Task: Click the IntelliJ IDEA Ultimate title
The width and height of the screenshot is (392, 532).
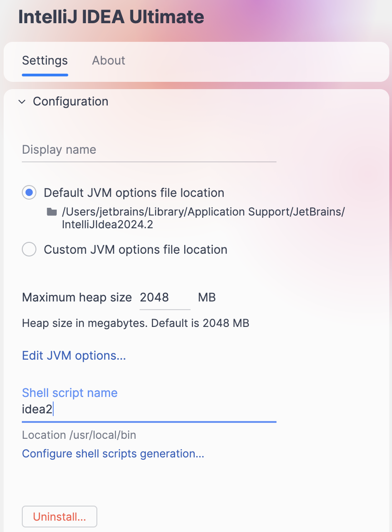Action: pyautogui.click(x=111, y=16)
